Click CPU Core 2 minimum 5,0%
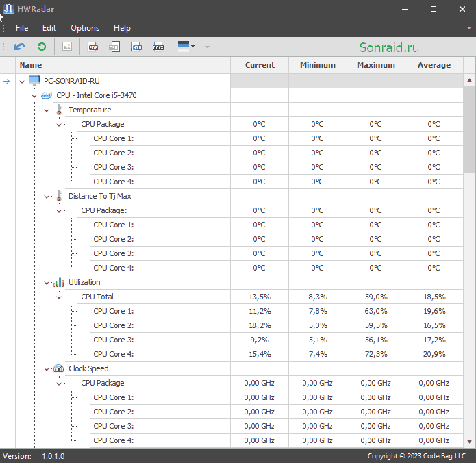476x463 pixels. click(318, 325)
